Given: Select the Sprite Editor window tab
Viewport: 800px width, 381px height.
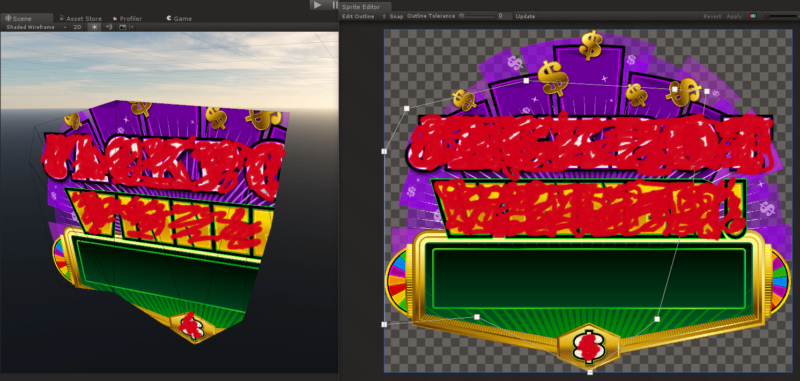Looking at the screenshot, I should [365, 7].
